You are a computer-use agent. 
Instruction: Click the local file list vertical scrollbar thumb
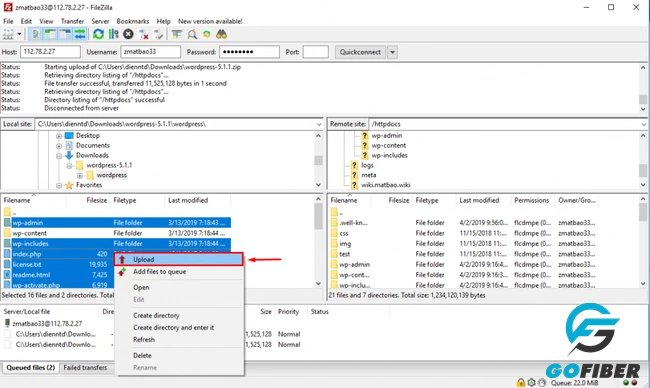[318, 216]
